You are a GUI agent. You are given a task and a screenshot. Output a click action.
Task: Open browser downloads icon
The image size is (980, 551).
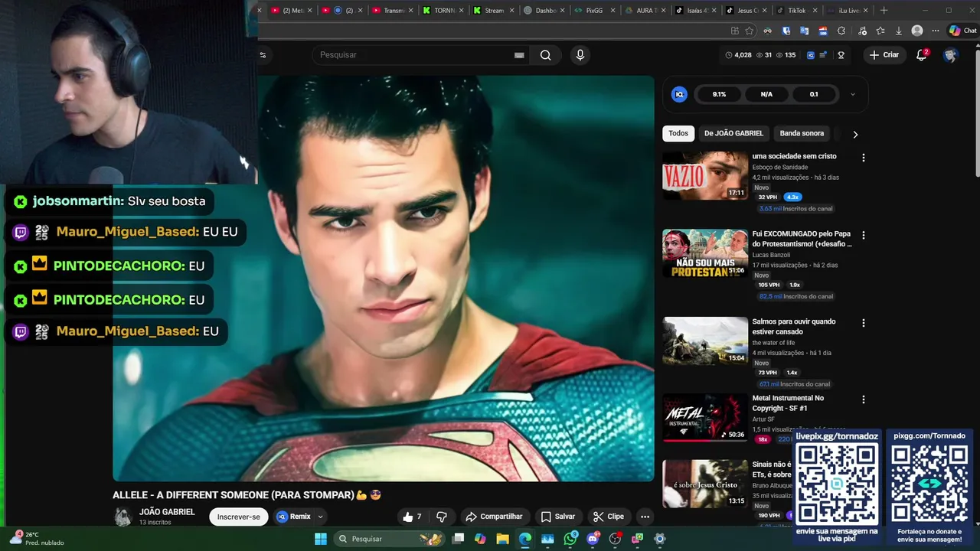[899, 31]
